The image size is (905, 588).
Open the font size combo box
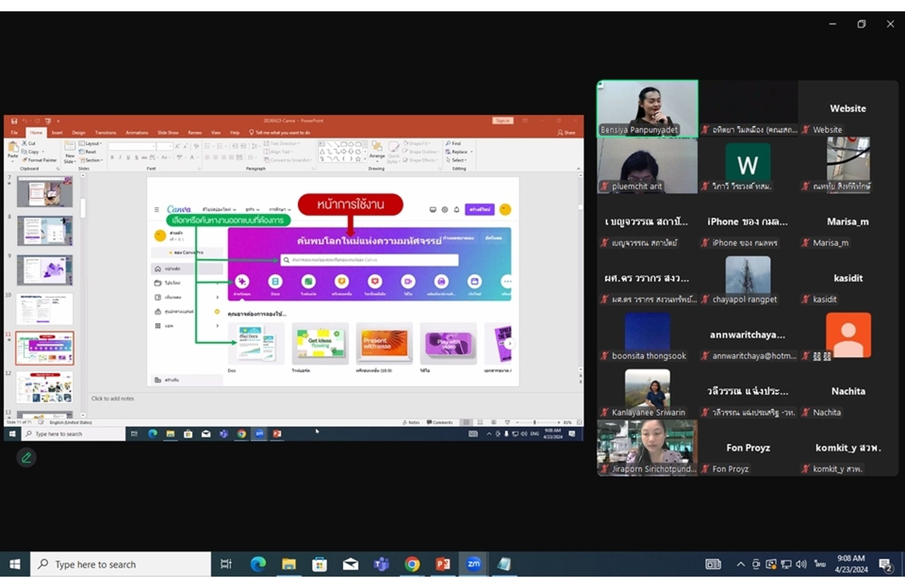[164, 146]
